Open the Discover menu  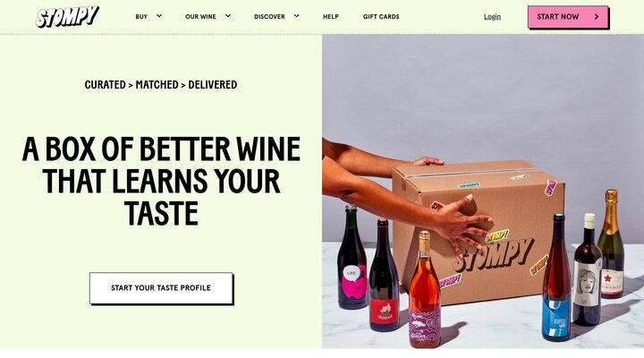click(x=269, y=17)
